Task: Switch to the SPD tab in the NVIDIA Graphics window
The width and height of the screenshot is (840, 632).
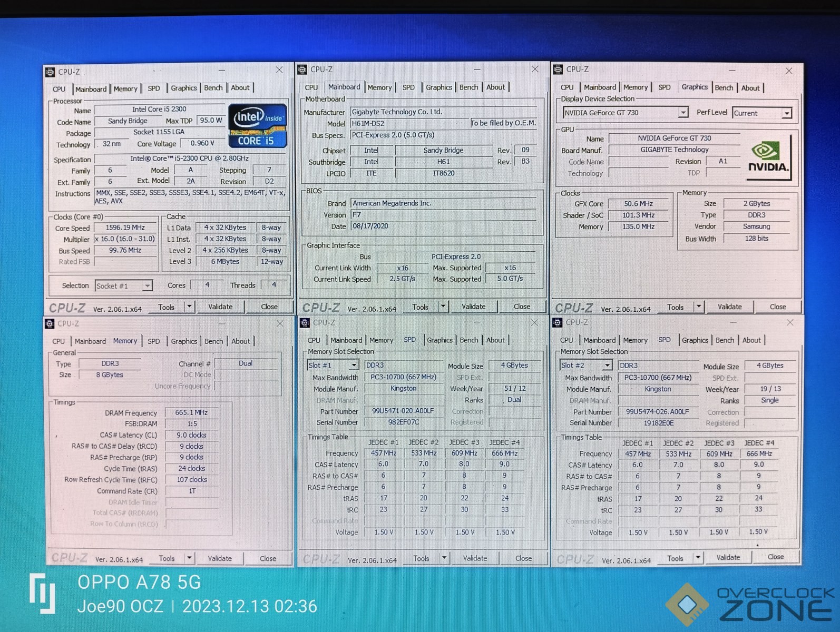Action: point(665,87)
